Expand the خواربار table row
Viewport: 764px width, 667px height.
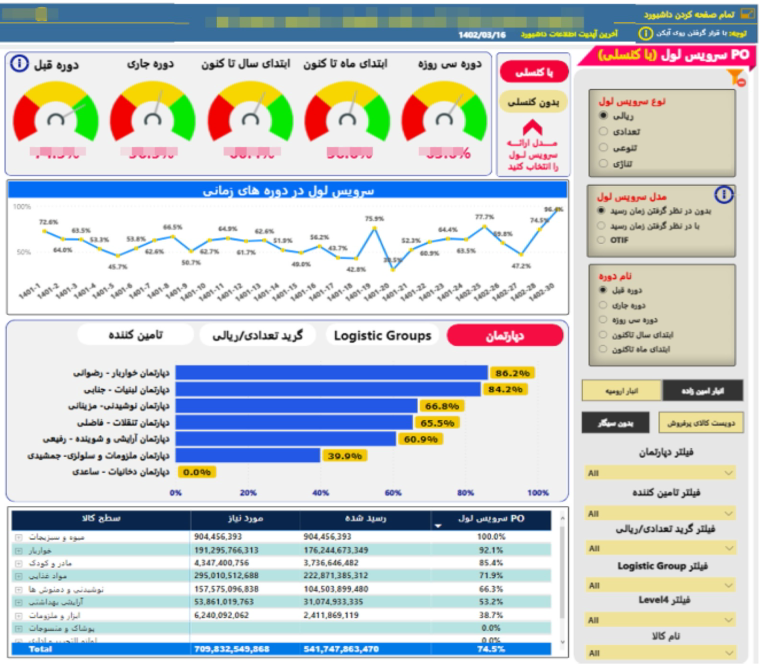click(19, 551)
